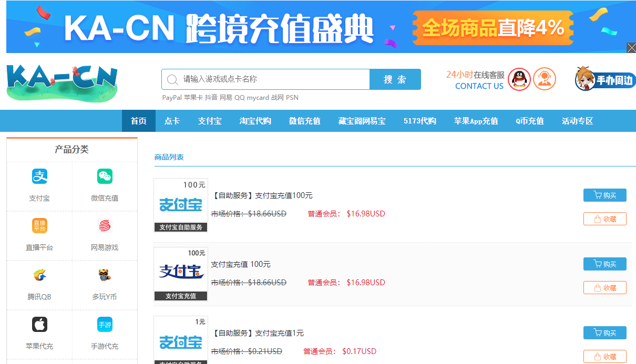Image resolution: width=636 pixels, height=364 pixels.
Task: Select the 多玩Y币 category icon
Action: [x=105, y=275]
